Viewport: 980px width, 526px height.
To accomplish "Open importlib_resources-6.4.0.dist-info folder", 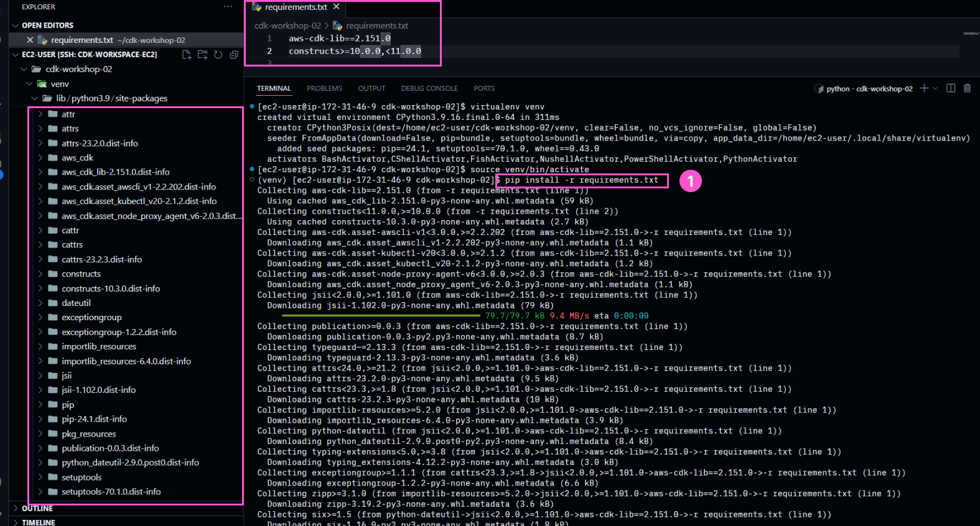I will coord(126,361).
